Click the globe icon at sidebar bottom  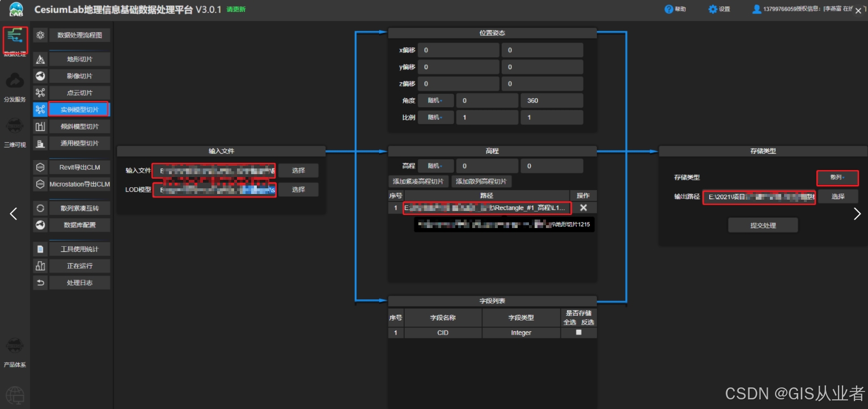point(15,395)
